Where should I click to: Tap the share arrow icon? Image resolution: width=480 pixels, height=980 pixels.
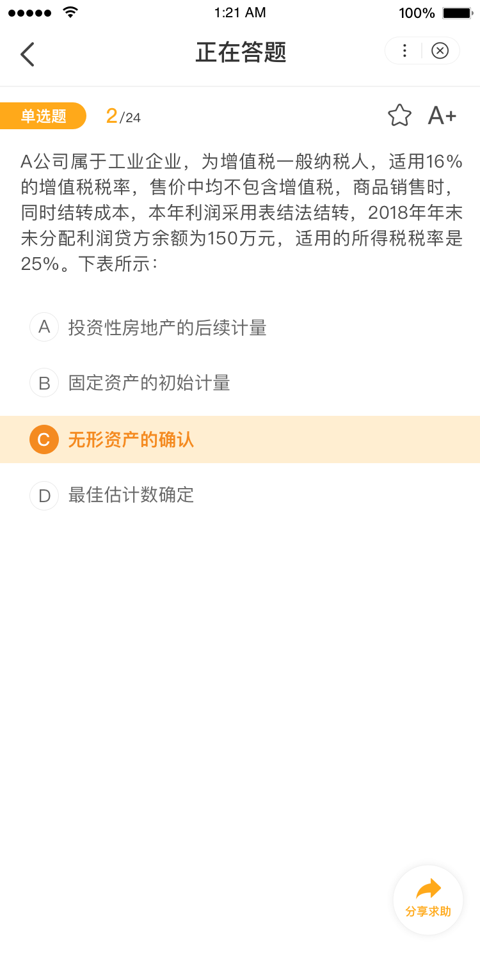pyautogui.click(x=428, y=889)
